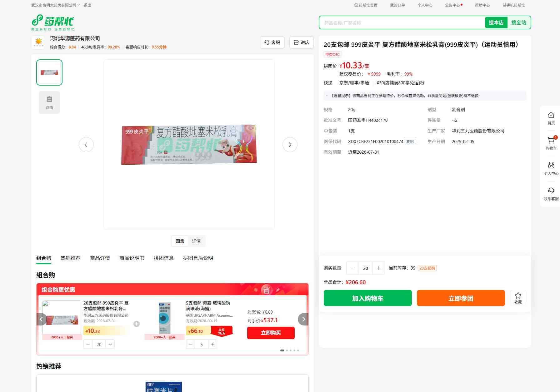Click the green 加入购物车 button
Viewport: 560px width, 392px height.
367,298
